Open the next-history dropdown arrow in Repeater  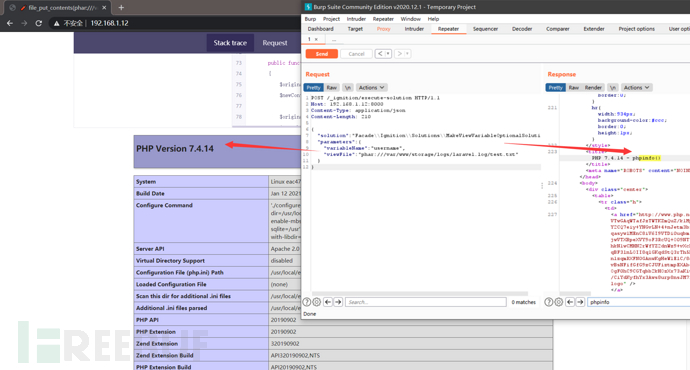pyautogui.click(x=407, y=54)
